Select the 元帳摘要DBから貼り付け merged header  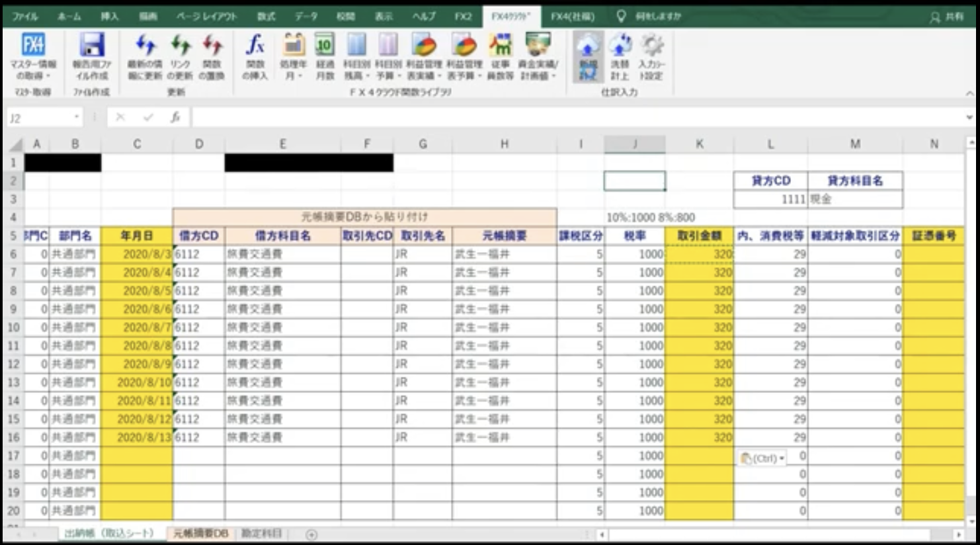tap(364, 217)
